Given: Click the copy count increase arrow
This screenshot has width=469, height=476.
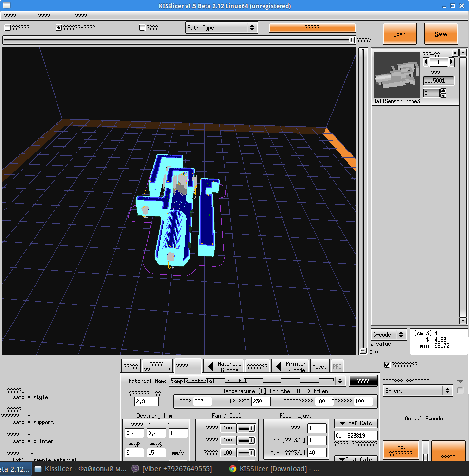Looking at the screenshot, I should [x=451, y=62].
